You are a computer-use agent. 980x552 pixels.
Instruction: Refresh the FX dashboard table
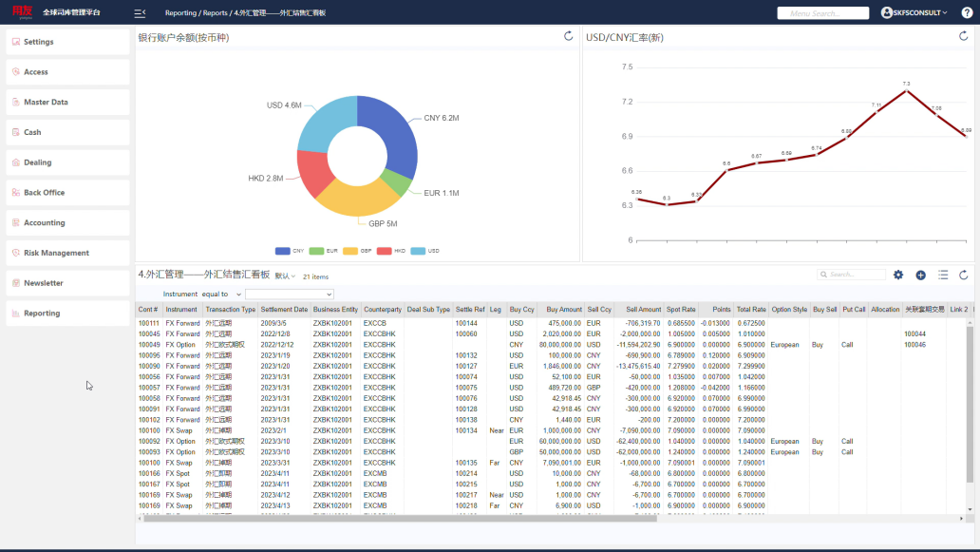pyautogui.click(x=963, y=275)
